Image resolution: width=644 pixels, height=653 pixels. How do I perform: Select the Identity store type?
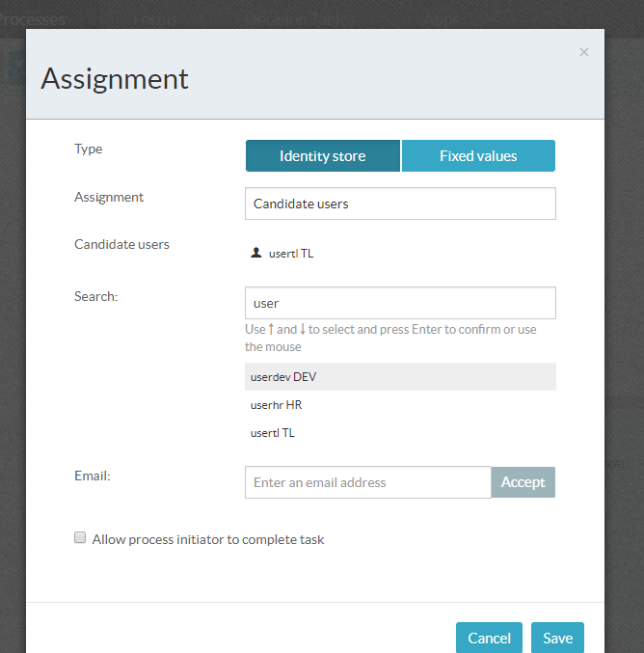pyautogui.click(x=322, y=155)
